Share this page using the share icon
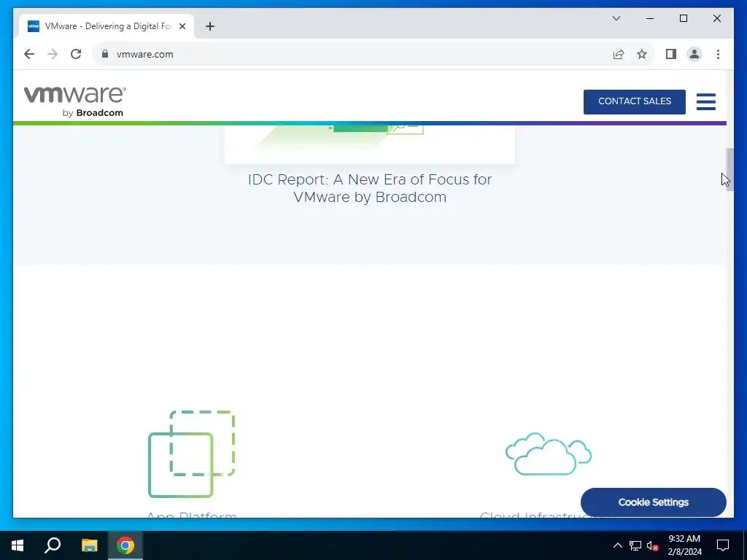 (x=619, y=54)
